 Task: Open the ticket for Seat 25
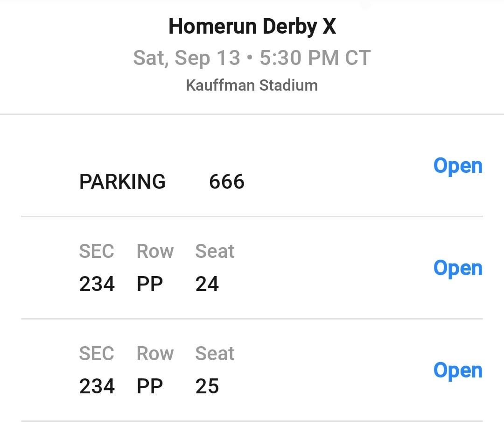(458, 370)
